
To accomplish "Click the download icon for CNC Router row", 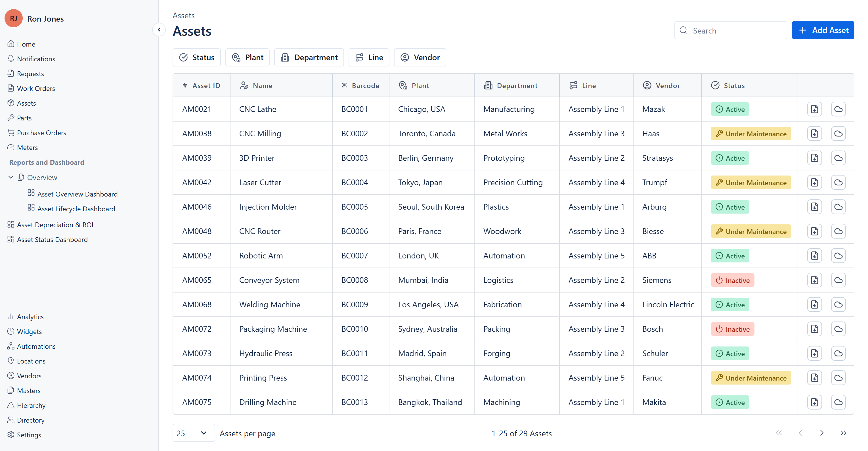I will [x=814, y=231].
